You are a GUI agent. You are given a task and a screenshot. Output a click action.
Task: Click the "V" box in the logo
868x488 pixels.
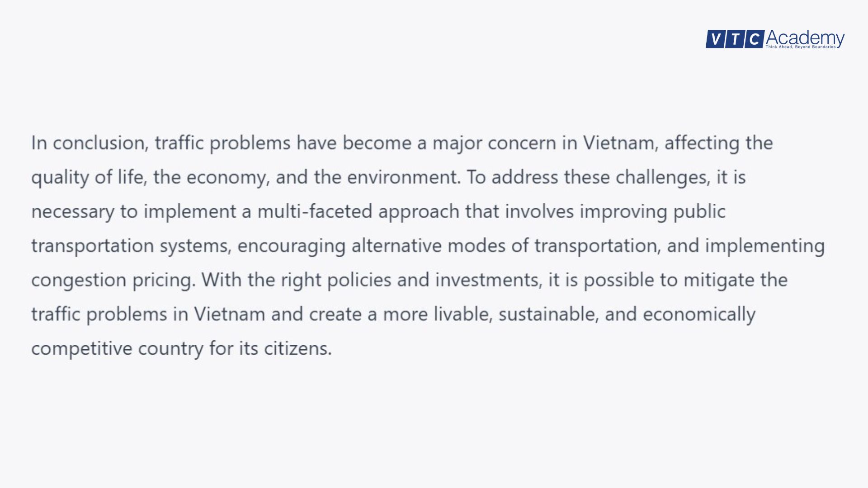click(x=715, y=39)
